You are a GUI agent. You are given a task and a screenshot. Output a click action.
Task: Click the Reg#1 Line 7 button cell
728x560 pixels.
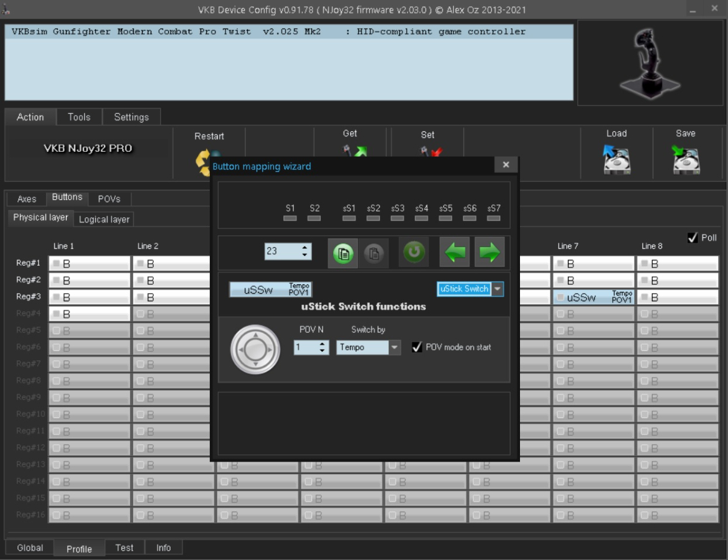tap(593, 264)
